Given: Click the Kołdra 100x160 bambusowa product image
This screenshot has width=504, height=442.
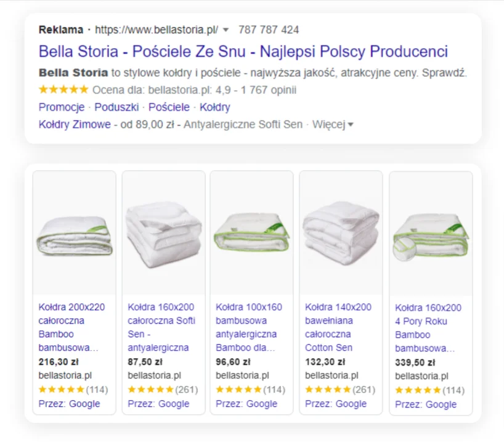Looking at the screenshot, I should [251, 234].
